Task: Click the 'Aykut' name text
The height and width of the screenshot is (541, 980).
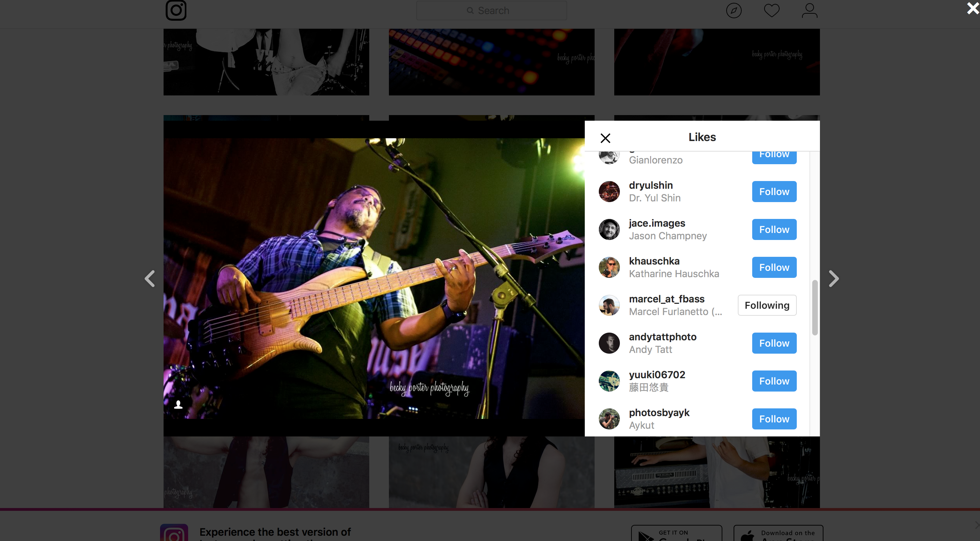Action: [x=641, y=426]
